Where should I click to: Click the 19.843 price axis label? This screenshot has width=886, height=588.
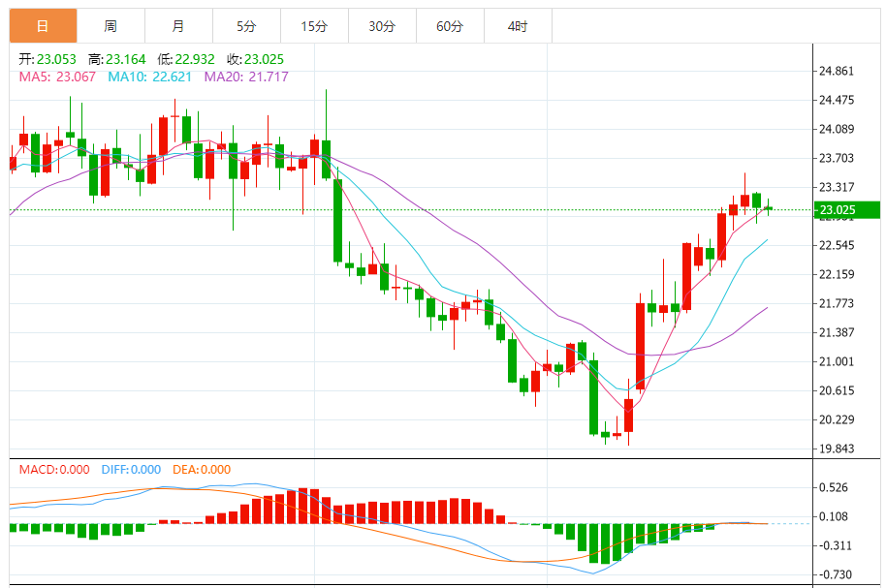tap(837, 449)
